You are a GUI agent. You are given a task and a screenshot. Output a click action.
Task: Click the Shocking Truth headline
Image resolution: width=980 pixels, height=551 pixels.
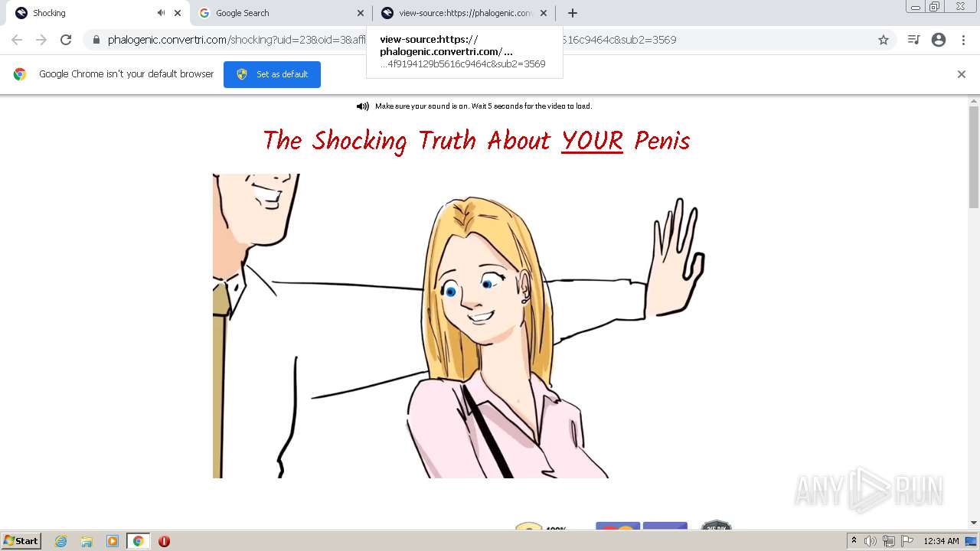coord(476,141)
